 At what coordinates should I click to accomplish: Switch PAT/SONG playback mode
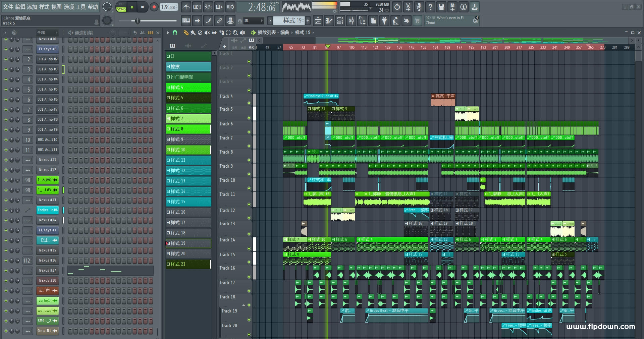(121, 7)
